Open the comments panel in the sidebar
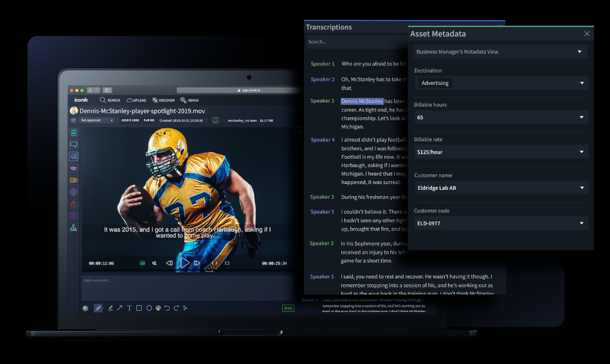The width and height of the screenshot is (610, 364). pos(73,144)
